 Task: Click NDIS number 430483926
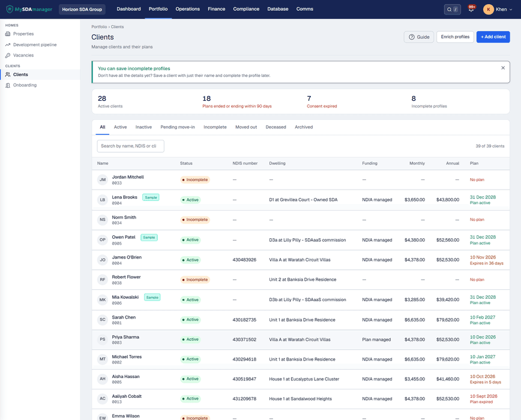[x=244, y=260]
